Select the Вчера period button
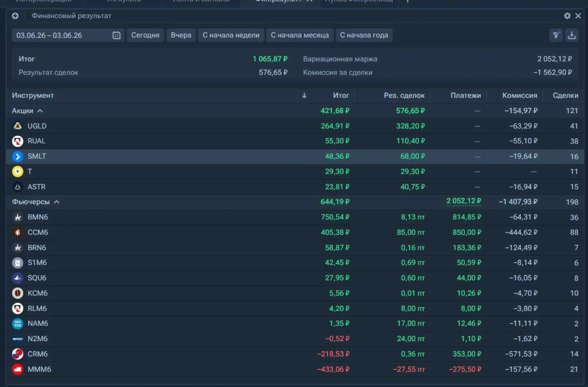This screenshot has width=588, height=387. point(181,35)
